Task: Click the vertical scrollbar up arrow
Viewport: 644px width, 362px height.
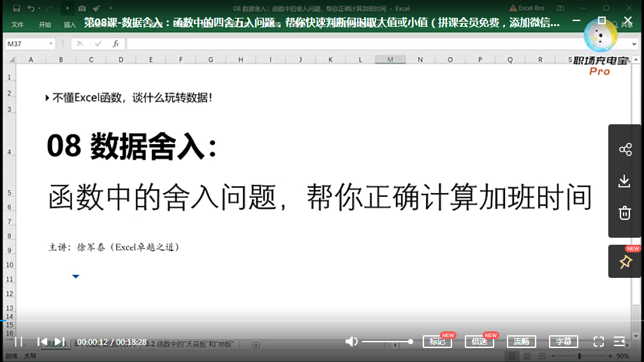Action: tap(636, 60)
